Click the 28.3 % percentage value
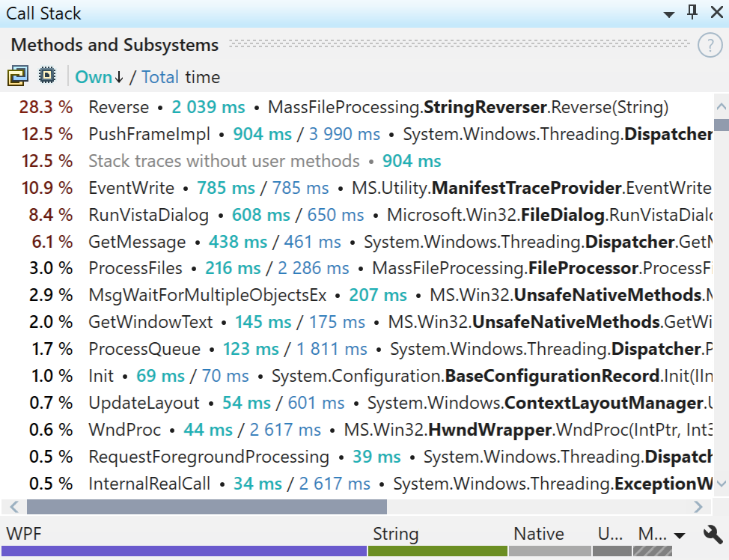The width and height of the screenshot is (729, 560). coord(46,108)
